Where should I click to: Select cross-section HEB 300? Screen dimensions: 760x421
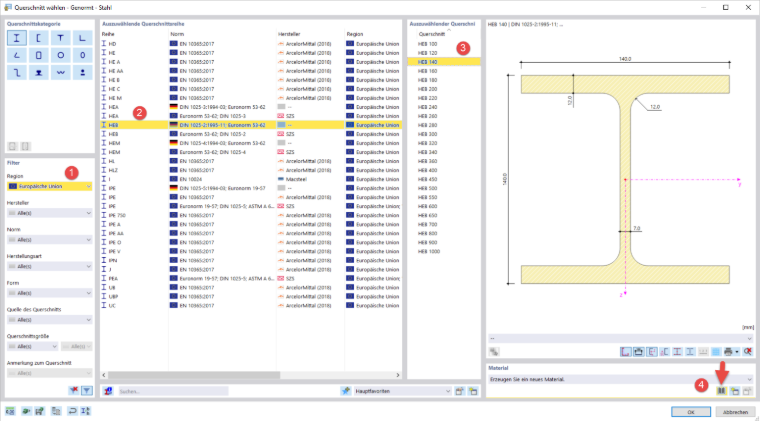[443, 134]
